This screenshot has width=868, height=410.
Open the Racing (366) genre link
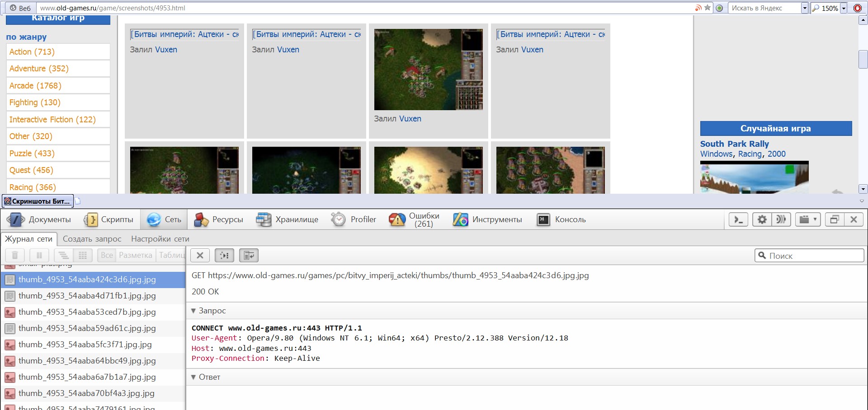(33, 187)
